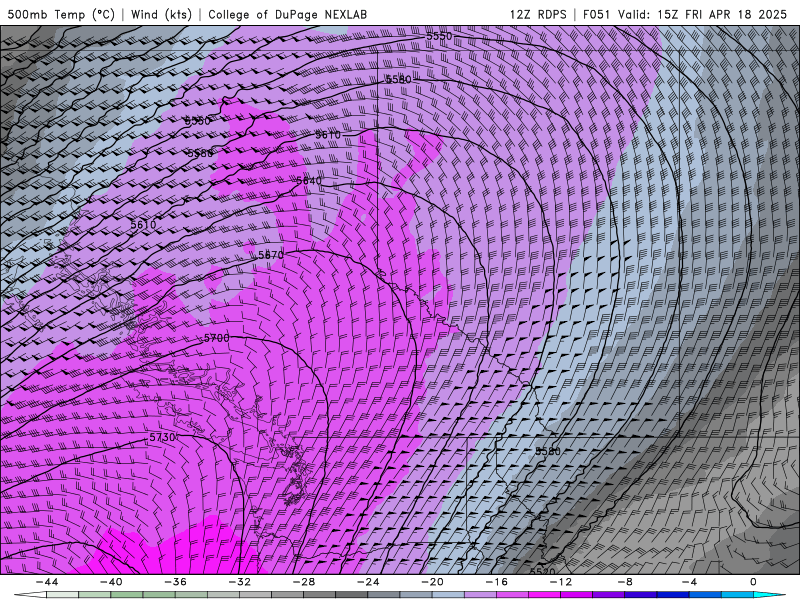The image size is (800, 600).
Task: Click the white arrow end of the colorbar
Action: [30, 595]
